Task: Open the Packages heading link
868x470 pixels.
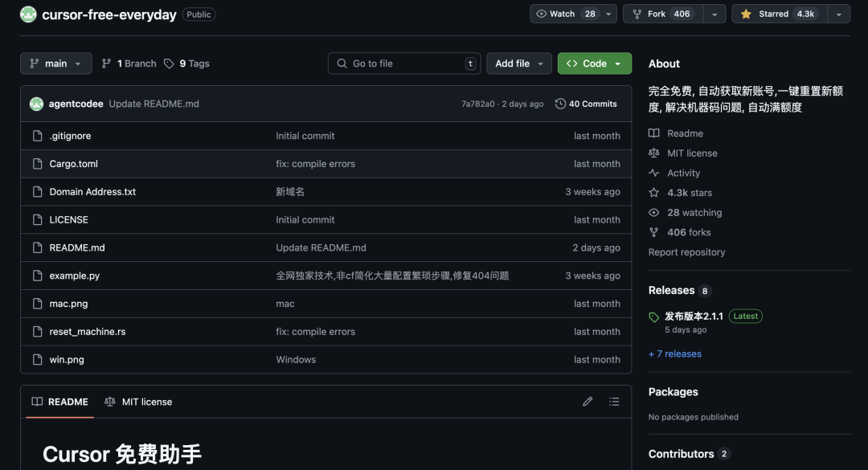Action: click(x=674, y=392)
